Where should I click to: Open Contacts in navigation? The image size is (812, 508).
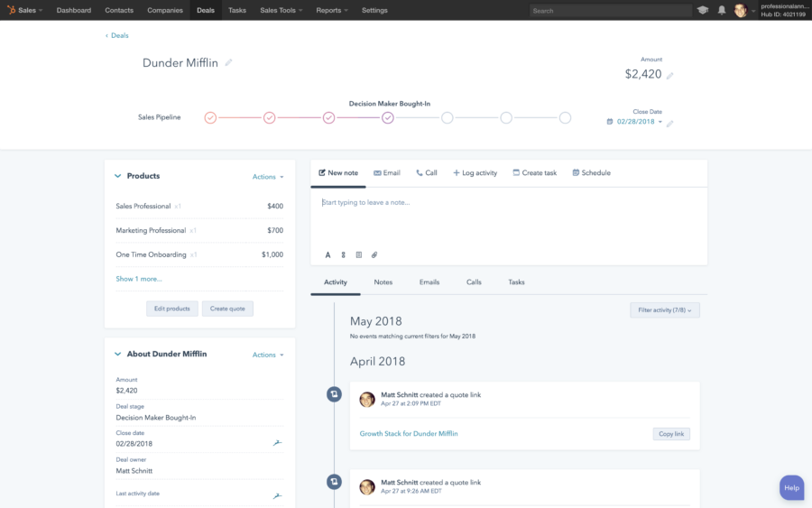[x=119, y=10]
